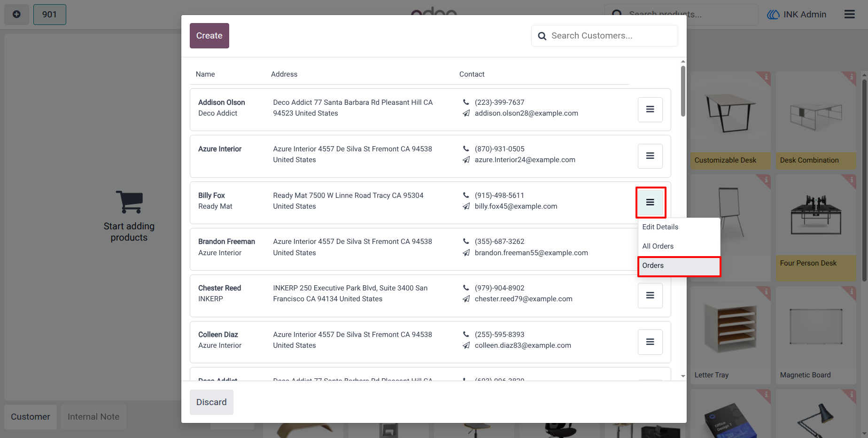Select the Magnetic Board product
The height and width of the screenshot is (438, 868).
pyautogui.click(x=816, y=335)
